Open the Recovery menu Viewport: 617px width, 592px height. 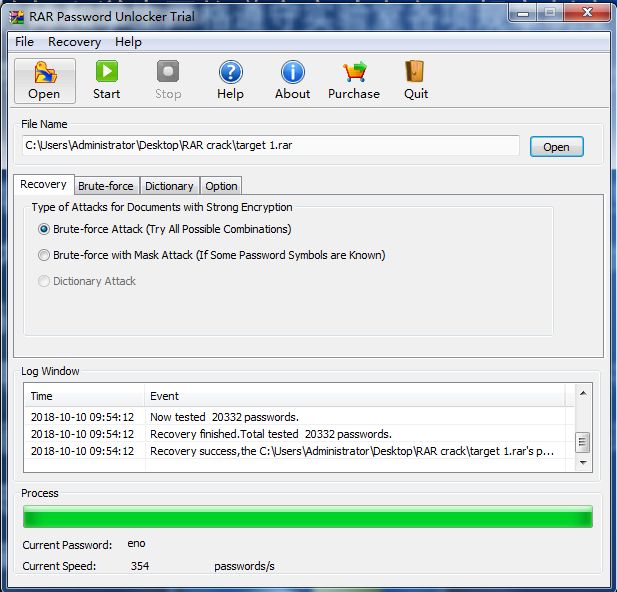[x=74, y=42]
